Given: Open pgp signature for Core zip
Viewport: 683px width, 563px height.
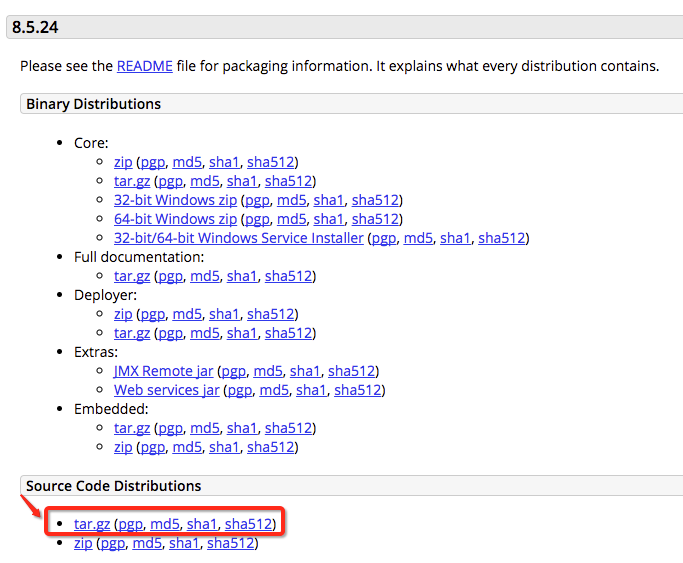Looking at the screenshot, I should (152, 162).
